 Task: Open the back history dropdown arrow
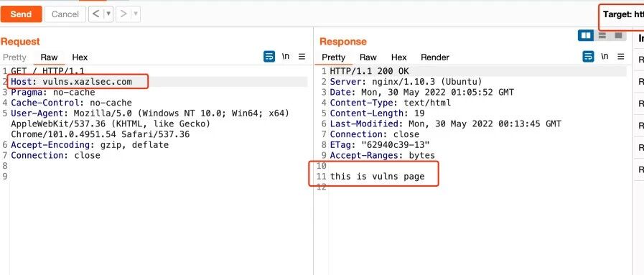[x=108, y=14]
